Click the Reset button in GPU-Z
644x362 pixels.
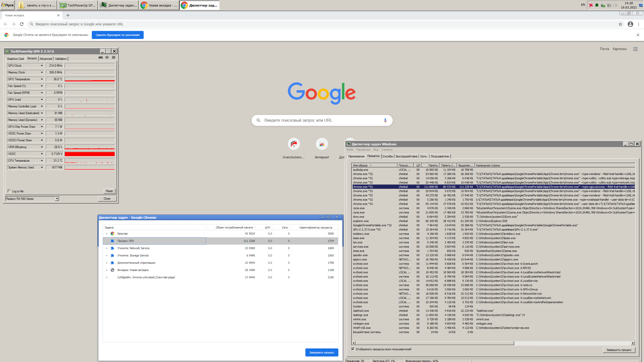click(109, 191)
